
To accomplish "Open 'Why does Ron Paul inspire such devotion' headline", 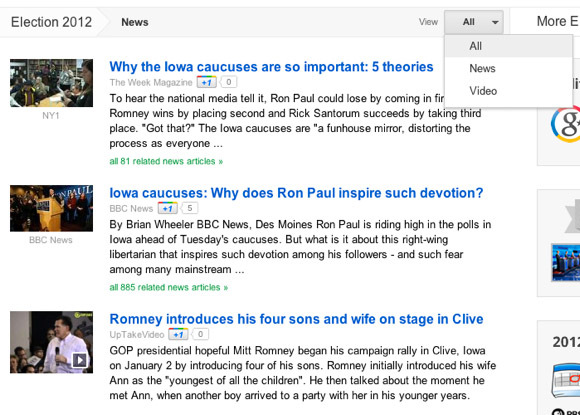I will pyautogui.click(x=296, y=193).
